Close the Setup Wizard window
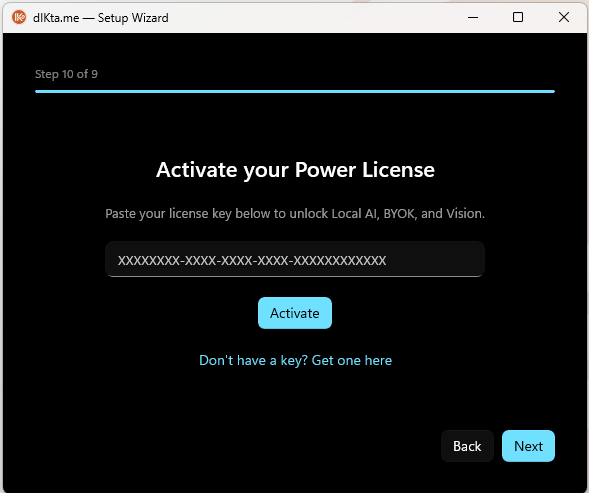This screenshot has height=493, width=589. tap(564, 17)
